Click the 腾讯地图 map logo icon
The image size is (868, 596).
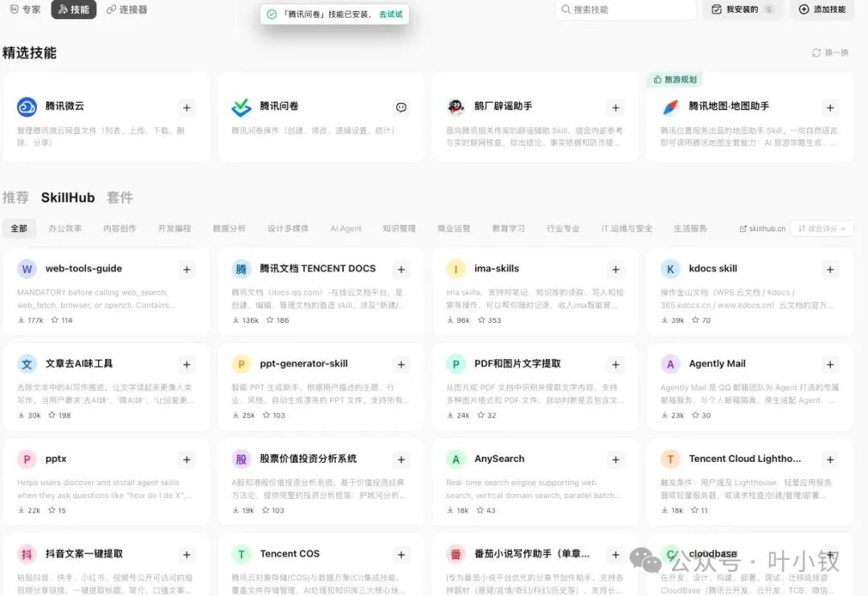tap(670, 107)
